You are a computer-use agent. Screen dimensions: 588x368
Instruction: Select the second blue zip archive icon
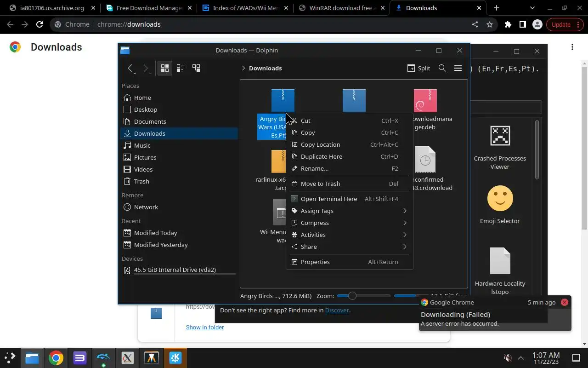(354, 100)
